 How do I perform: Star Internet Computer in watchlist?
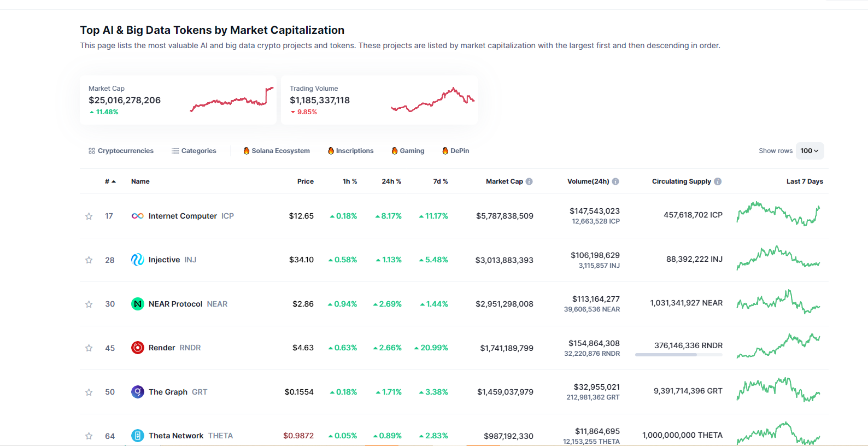tap(89, 216)
